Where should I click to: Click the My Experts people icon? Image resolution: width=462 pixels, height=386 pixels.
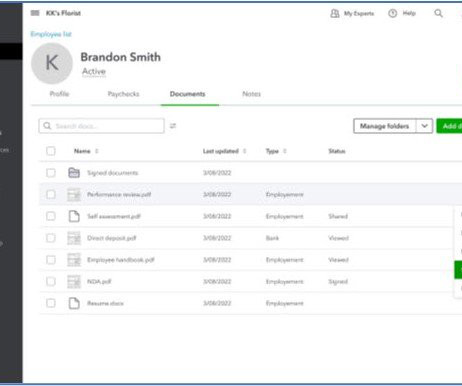point(335,13)
